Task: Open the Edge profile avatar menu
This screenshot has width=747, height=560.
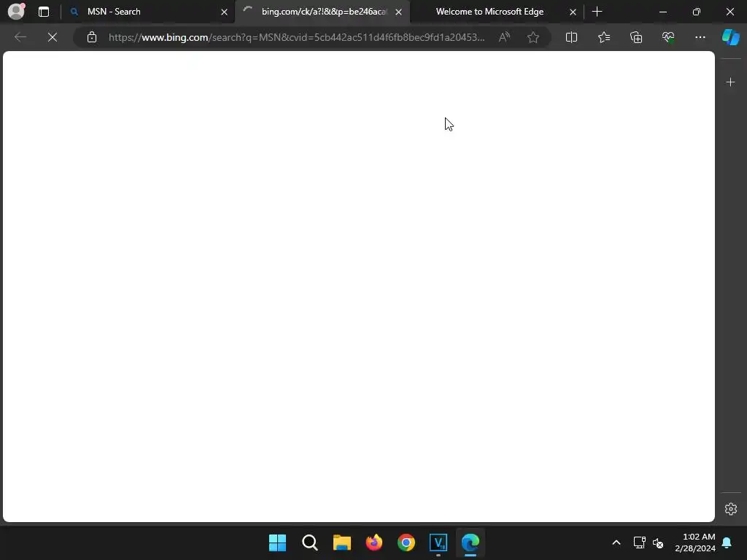Action: pos(16,12)
